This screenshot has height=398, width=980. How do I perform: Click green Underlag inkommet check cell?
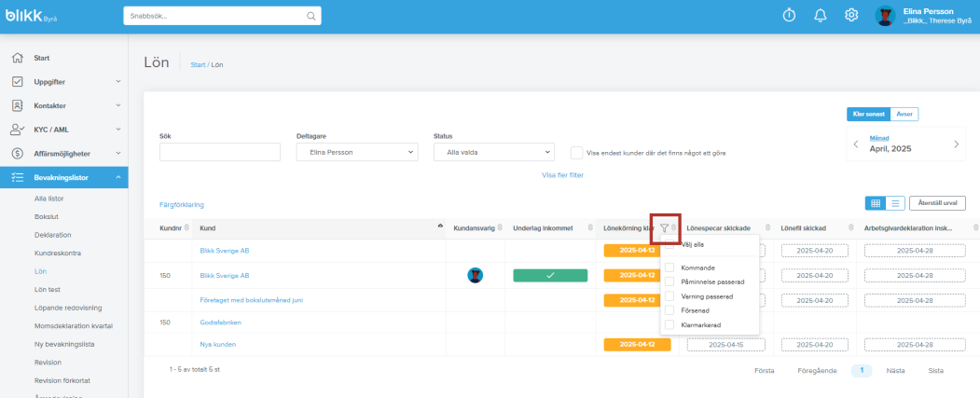click(x=550, y=276)
